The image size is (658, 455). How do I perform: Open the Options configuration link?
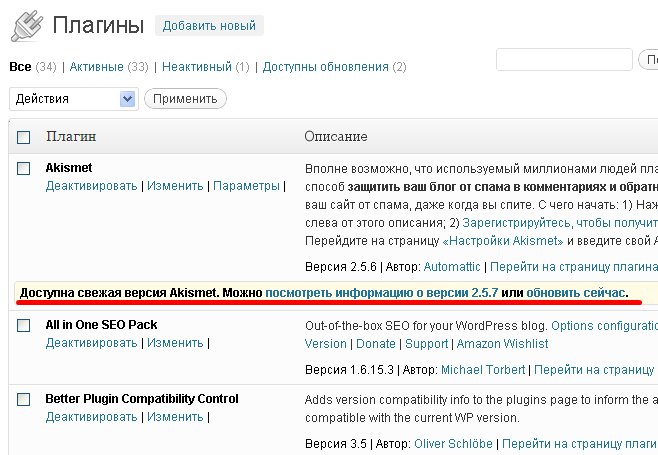point(604,326)
